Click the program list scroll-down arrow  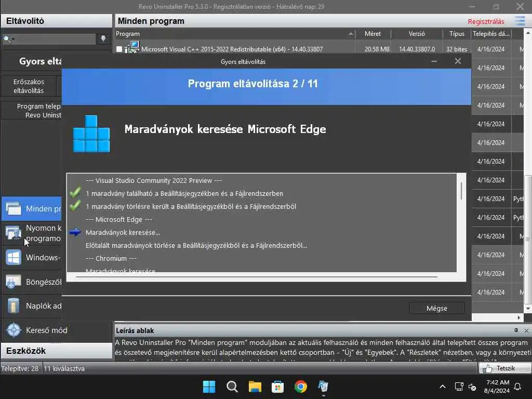528,309
